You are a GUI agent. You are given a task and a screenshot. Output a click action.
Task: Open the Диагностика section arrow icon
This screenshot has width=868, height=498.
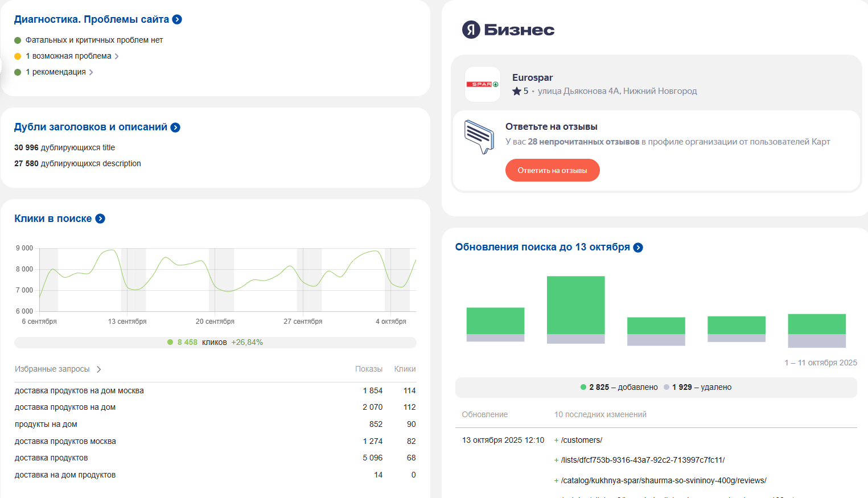177,19
